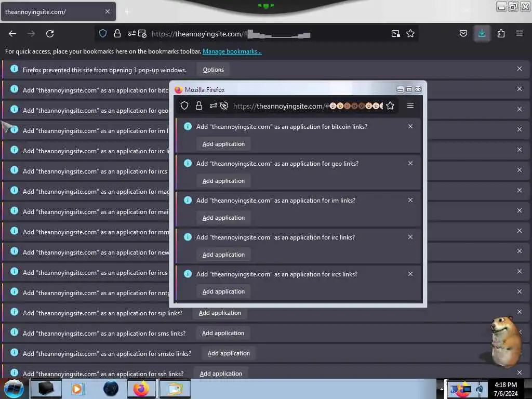Click Add application for im links in the popup
Image resolution: width=532 pixels, height=399 pixels.
click(223, 218)
